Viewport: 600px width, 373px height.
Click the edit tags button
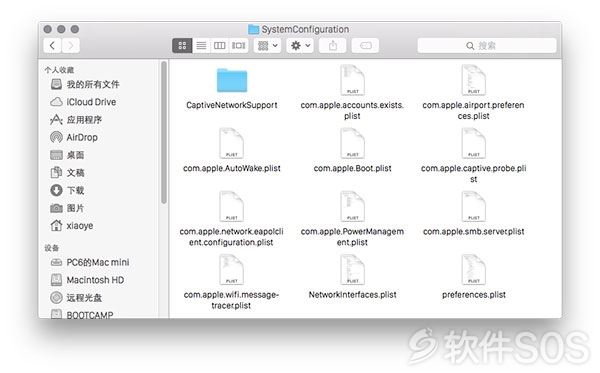[x=365, y=46]
